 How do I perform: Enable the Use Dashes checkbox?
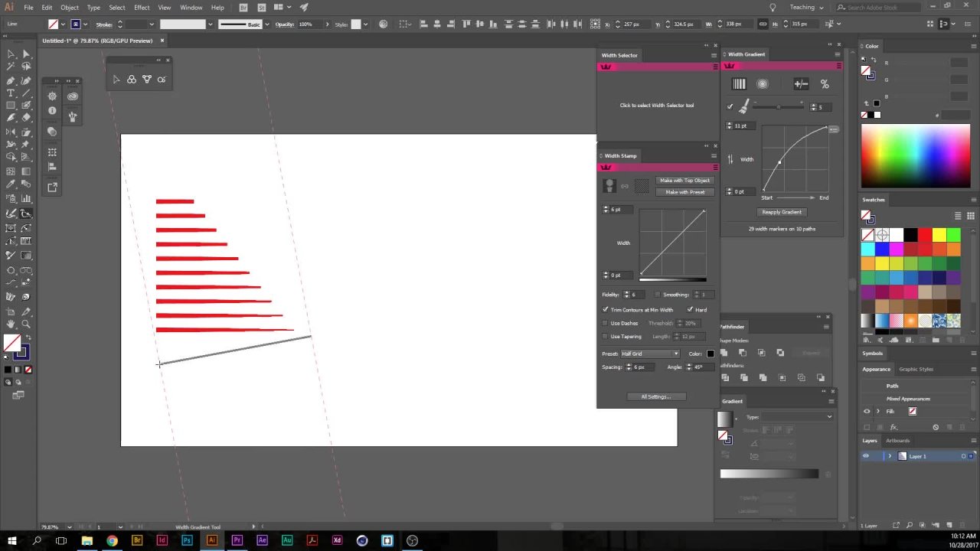[x=606, y=323]
